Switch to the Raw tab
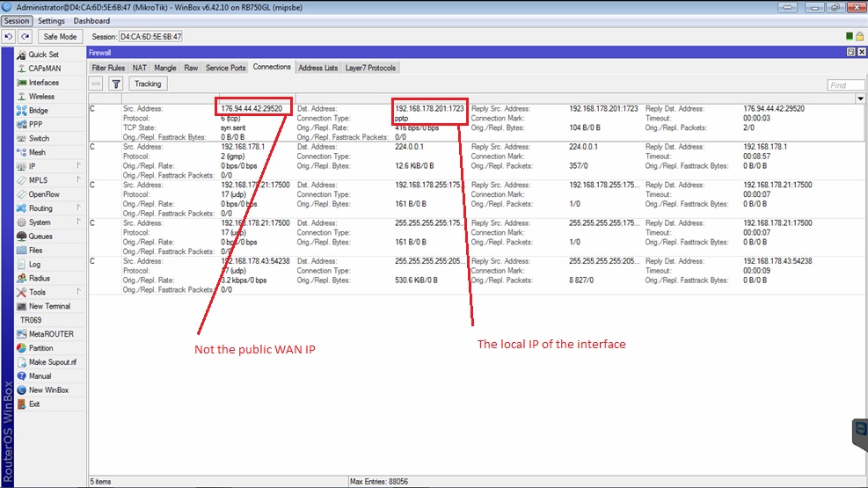 191,68
